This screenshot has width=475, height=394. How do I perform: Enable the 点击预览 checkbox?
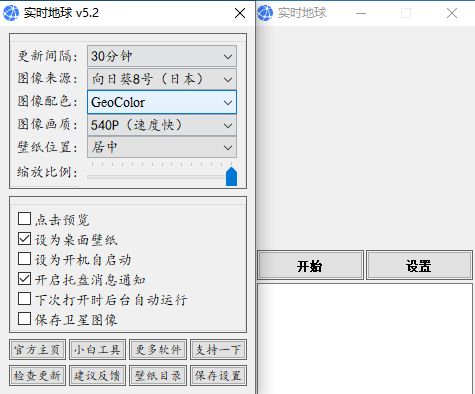[24, 219]
